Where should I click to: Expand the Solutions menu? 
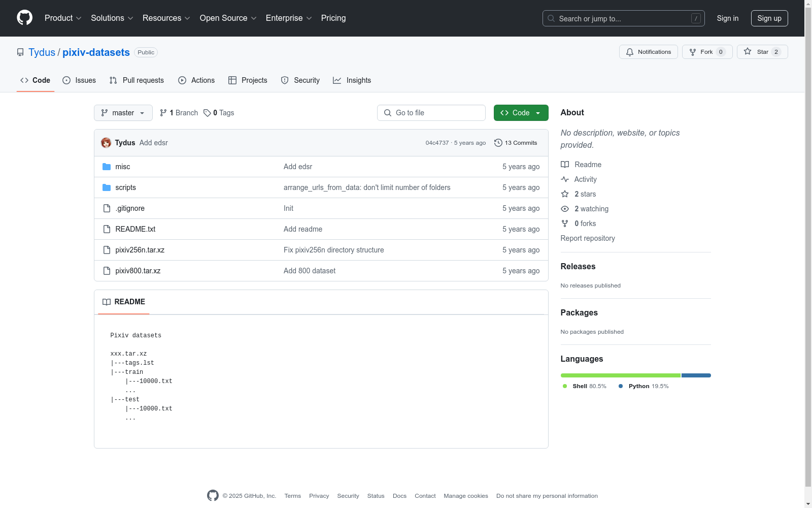(x=112, y=18)
